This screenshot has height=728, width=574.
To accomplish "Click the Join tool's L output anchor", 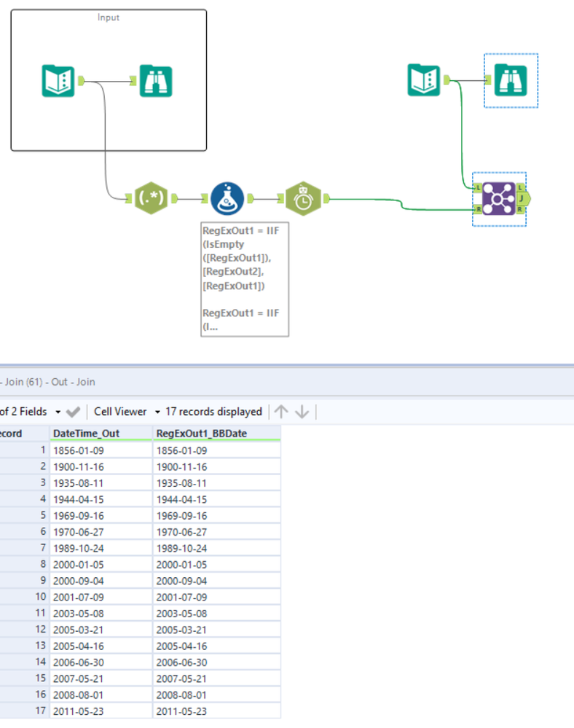I will [x=521, y=187].
